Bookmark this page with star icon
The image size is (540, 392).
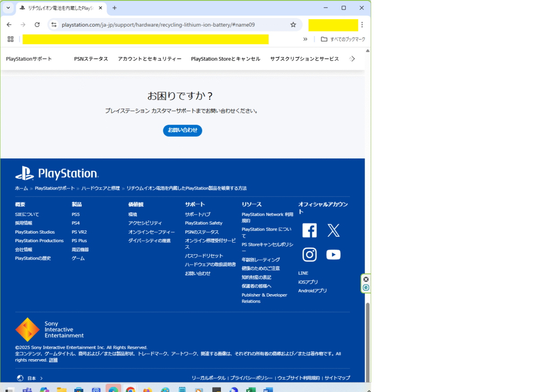point(293,25)
